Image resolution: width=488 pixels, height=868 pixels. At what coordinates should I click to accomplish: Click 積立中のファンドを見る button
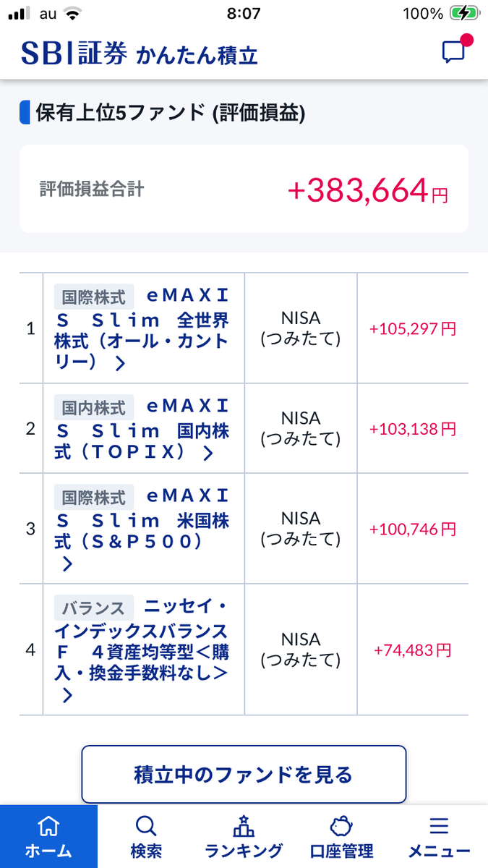pyautogui.click(x=244, y=775)
